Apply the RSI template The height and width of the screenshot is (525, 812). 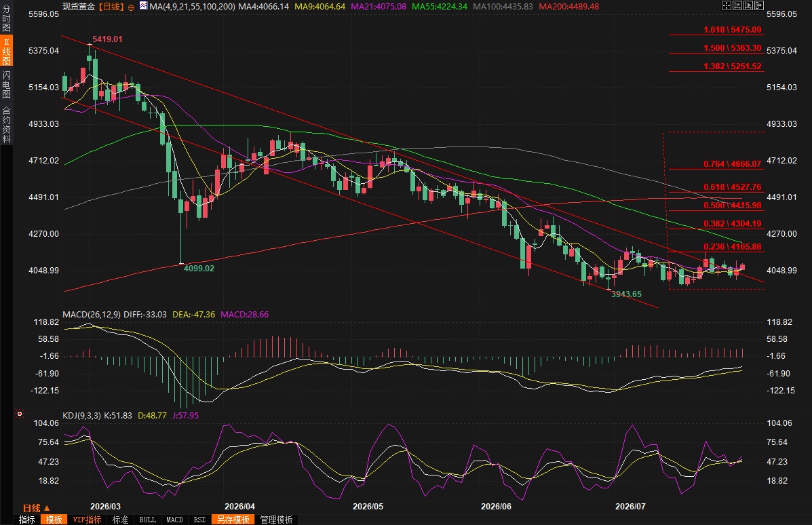click(200, 520)
